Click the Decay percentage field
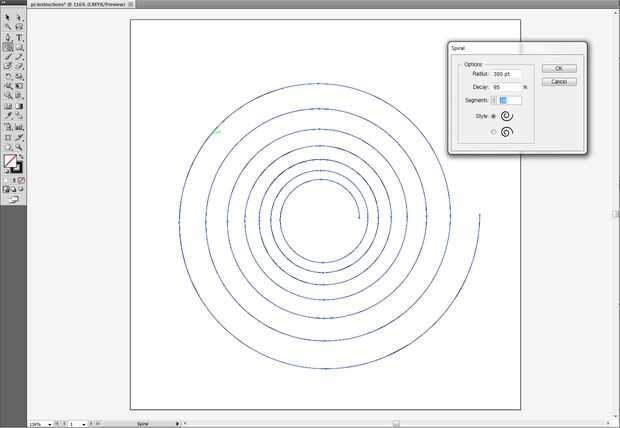Image resolution: width=620 pixels, height=428 pixels. tap(506, 87)
